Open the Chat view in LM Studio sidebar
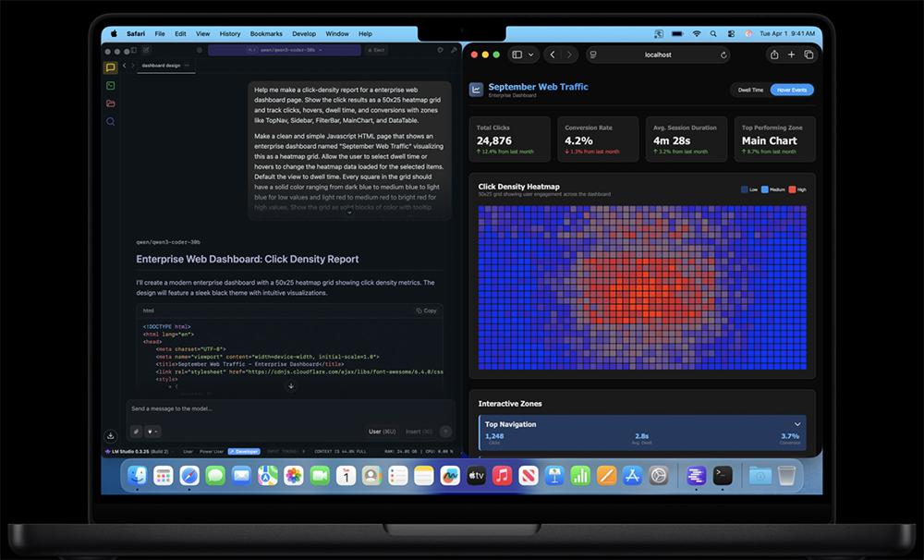The height and width of the screenshot is (560, 924). [110, 67]
